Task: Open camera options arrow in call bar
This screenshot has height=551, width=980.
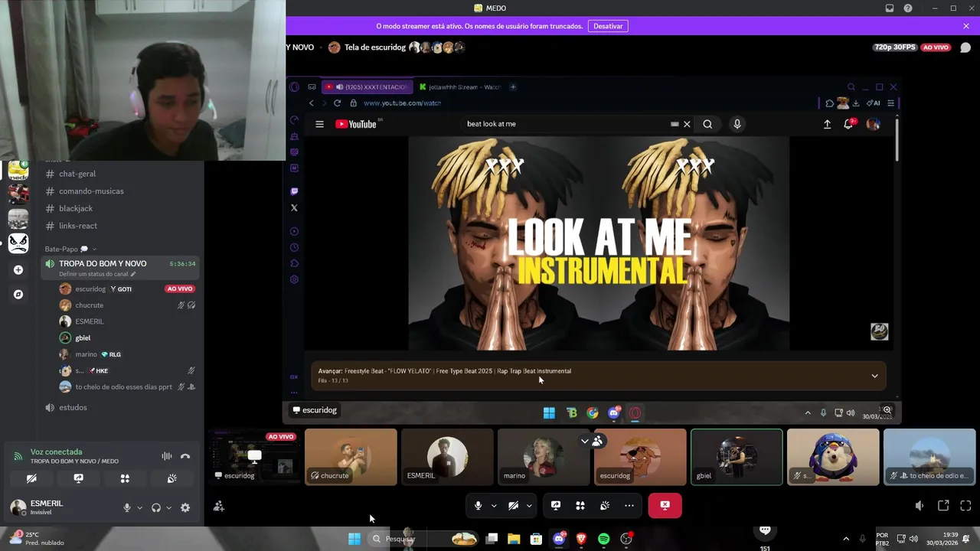Action: (x=529, y=505)
